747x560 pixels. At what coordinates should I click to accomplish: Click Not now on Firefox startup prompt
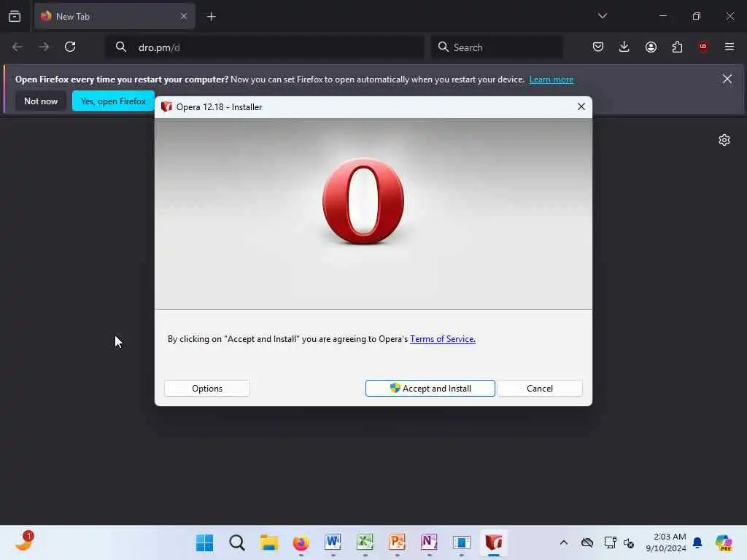point(41,101)
